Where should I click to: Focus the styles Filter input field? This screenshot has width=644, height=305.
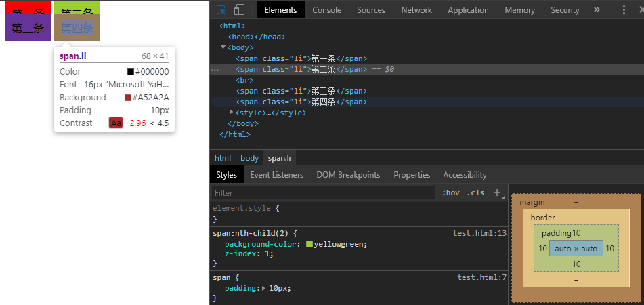click(x=322, y=193)
